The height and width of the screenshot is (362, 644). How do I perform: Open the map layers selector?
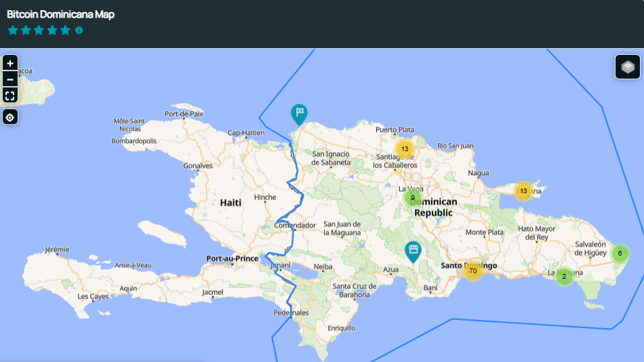(x=628, y=67)
